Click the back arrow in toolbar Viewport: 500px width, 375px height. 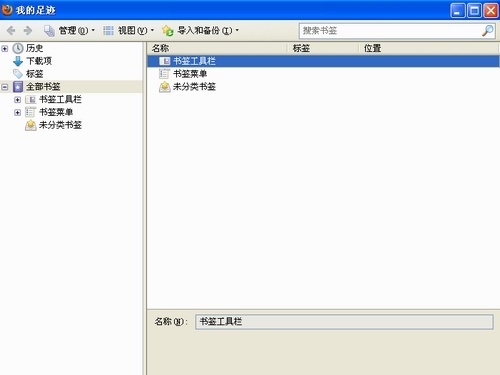click(11, 31)
